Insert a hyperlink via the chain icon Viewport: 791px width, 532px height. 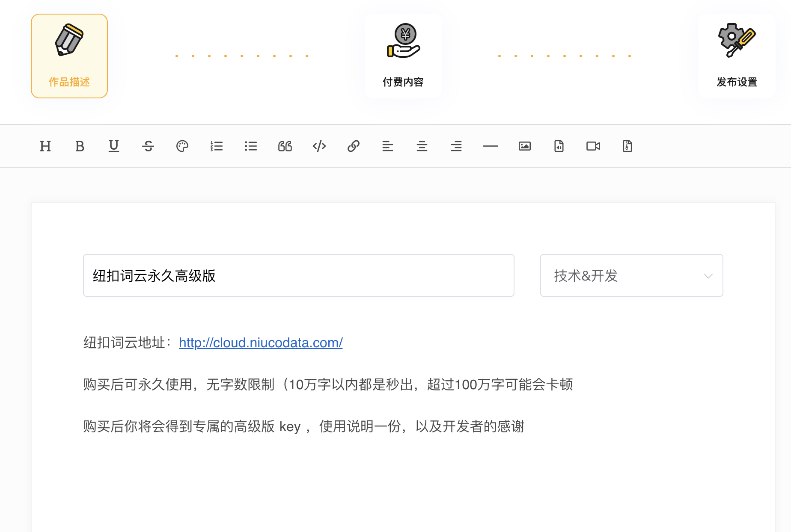[354, 146]
